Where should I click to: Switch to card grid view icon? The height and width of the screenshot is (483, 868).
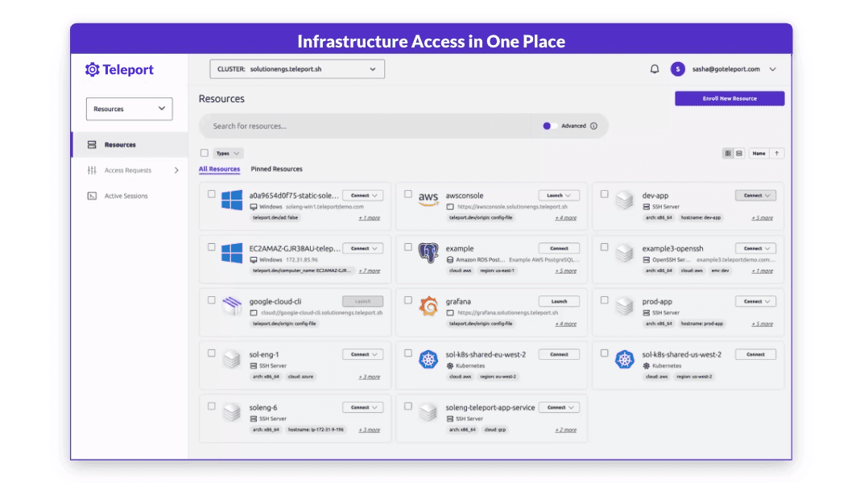[728, 153]
